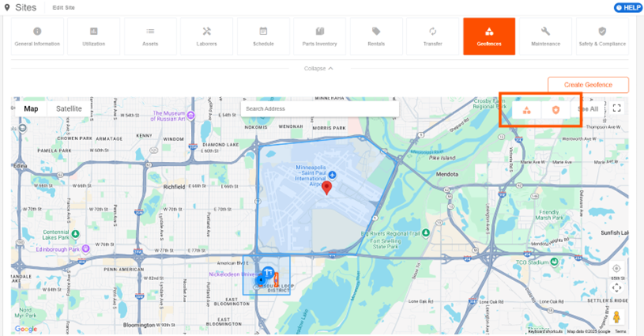Click the TCO Stadium marker

pyautogui.click(x=554, y=262)
